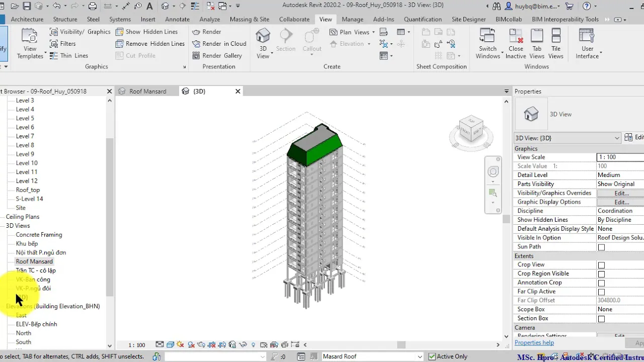Viewport: 644px width, 362px height.
Task: Enable Far Clip Active checkbox
Action: (x=601, y=292)
